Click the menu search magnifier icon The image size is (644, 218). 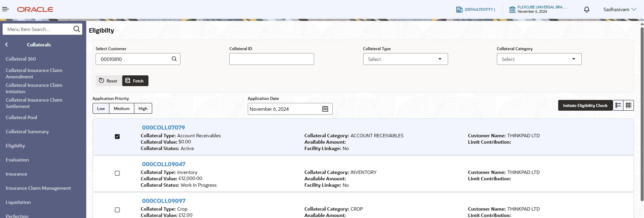[x=77, y=29]
